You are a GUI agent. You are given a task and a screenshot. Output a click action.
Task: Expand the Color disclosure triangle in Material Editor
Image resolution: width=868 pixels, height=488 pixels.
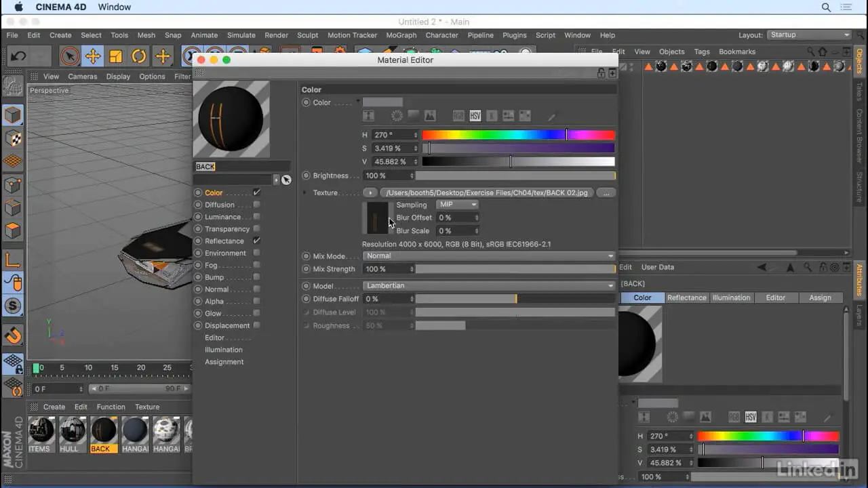pos(358,102)
